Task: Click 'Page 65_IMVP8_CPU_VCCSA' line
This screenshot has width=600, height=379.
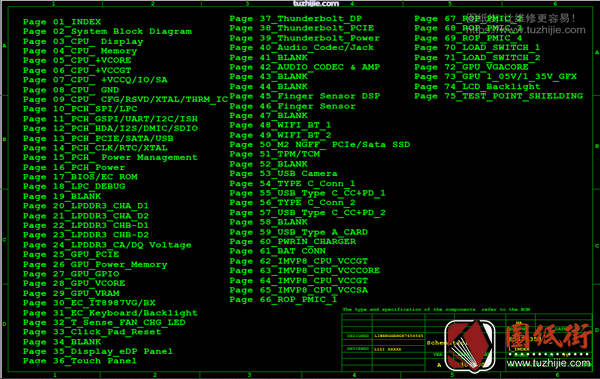Action: 299,291
